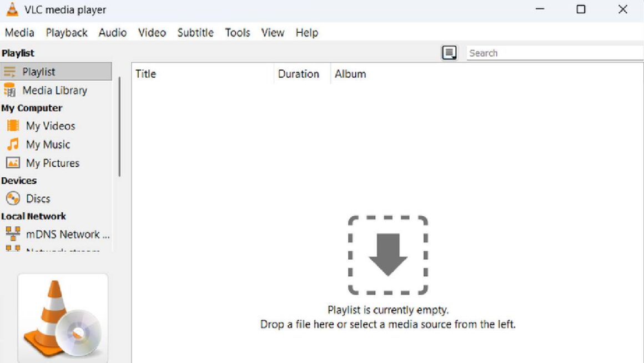Click the 'Devices' section heading

pyautogui.click(x=19, y=181)
